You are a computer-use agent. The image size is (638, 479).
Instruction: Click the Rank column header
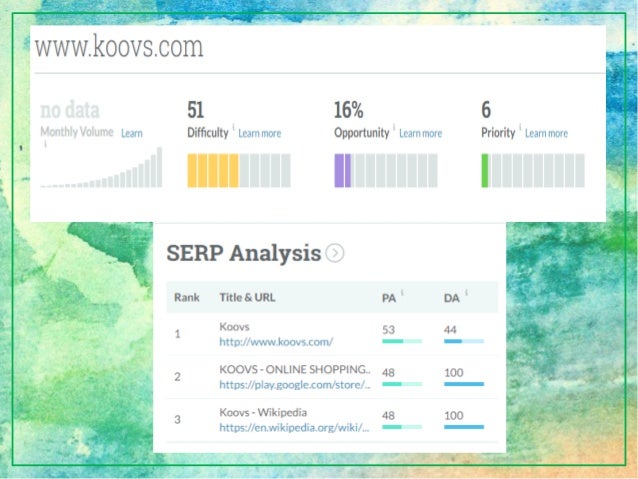click(x=187, y=297)
